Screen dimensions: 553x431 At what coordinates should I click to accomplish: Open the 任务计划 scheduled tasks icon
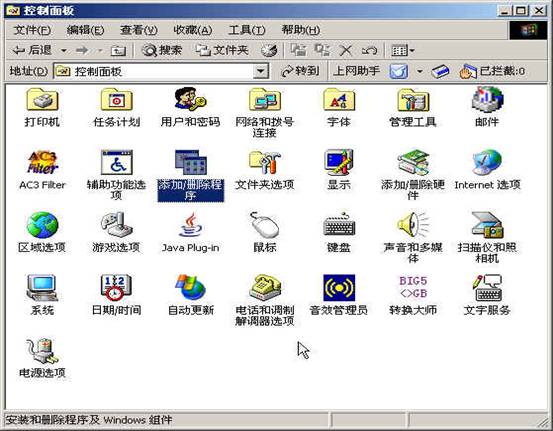click(116, 100)
